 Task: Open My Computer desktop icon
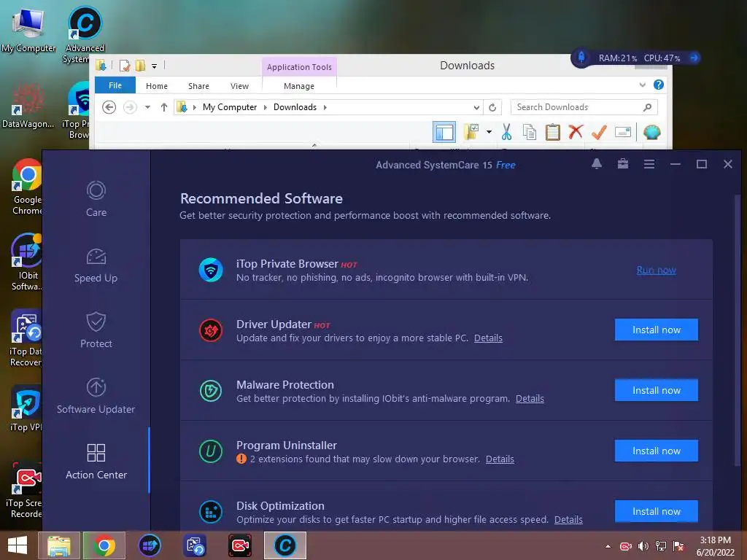28,29
